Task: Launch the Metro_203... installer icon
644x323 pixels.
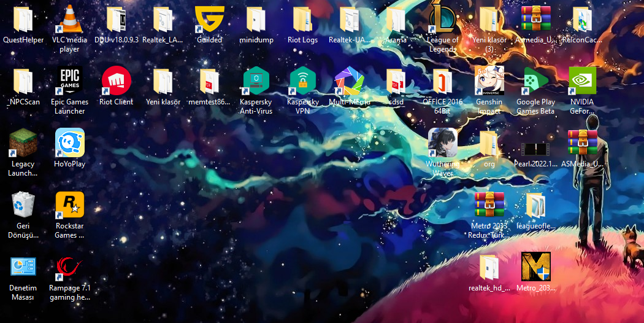Action: [x=535, y=267]
